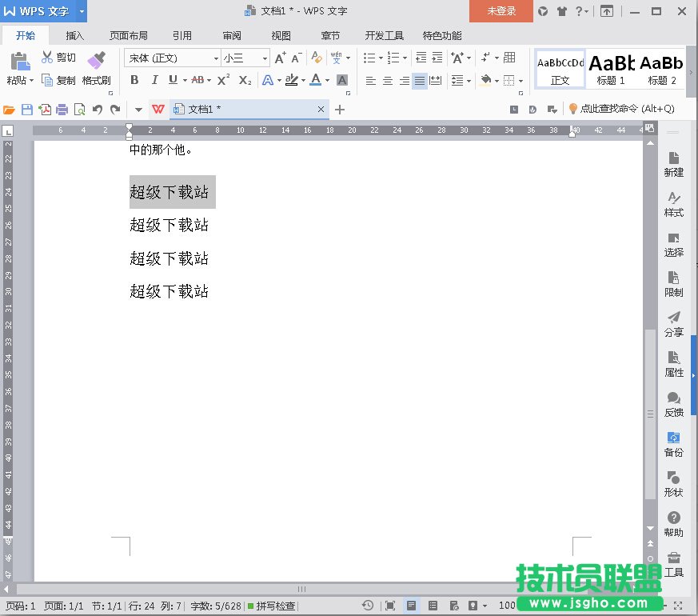Click the Save icon on quick access toolbar
Viewport: 698px width, 616px height.
(x=28, y=109)
